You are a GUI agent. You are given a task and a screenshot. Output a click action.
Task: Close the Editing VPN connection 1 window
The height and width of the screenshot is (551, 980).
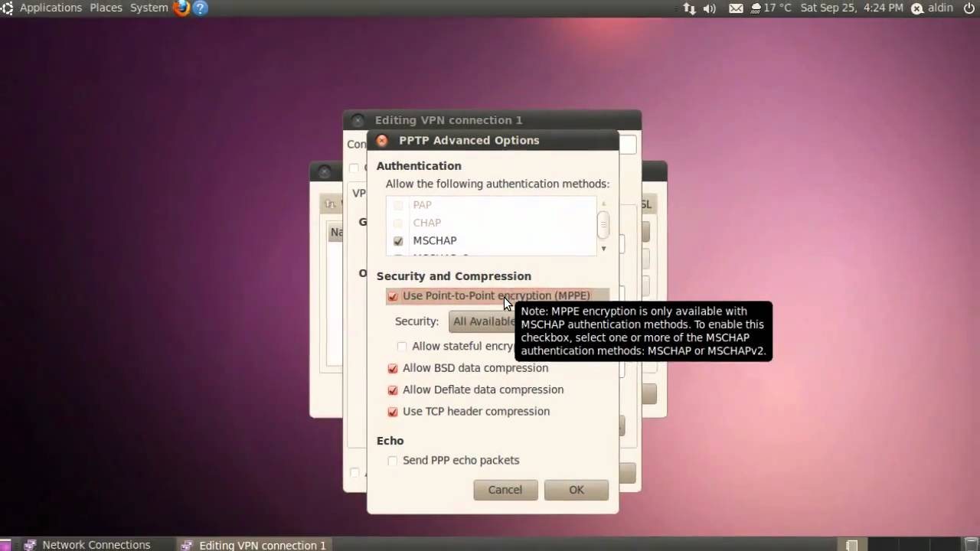[x=358, y=120]
